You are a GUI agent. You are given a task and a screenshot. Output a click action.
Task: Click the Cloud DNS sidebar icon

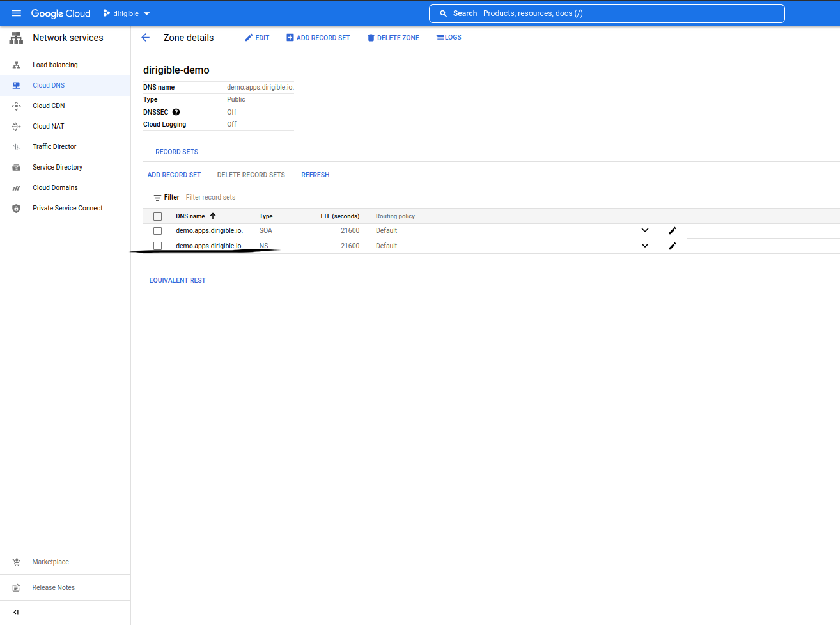pos(17,86)
